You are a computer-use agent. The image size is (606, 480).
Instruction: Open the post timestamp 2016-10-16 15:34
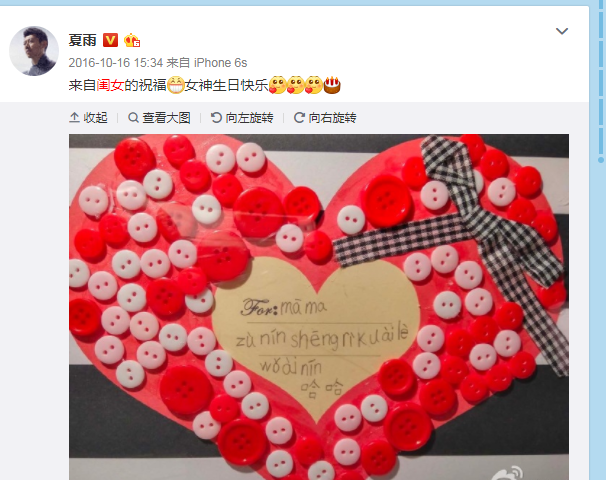click(x=116, y=63)
